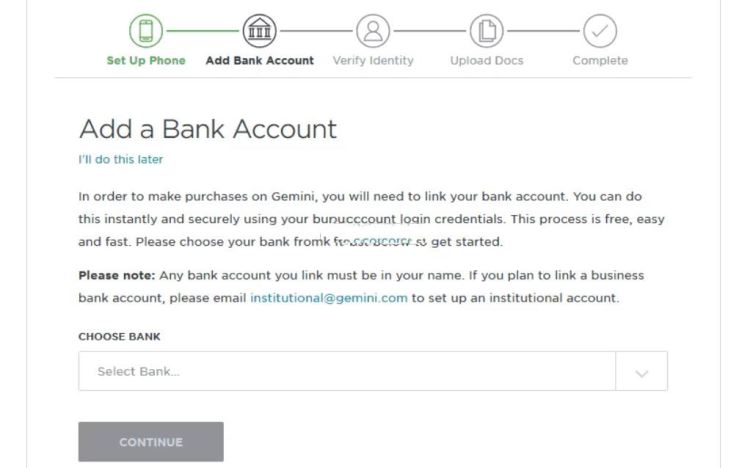Click the "I'll do this later" link
The image size is (750, 468).
121,159
